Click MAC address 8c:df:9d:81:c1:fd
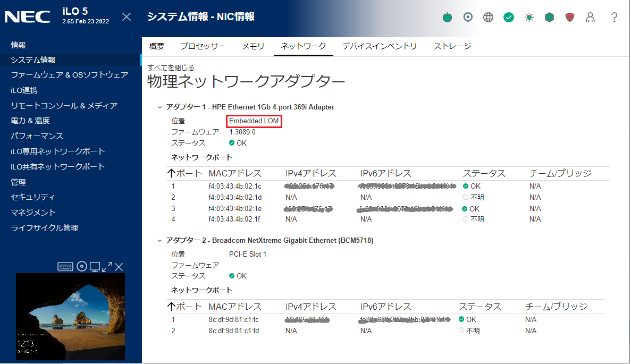This screenshot has width=631, height=364. point(234,331)
